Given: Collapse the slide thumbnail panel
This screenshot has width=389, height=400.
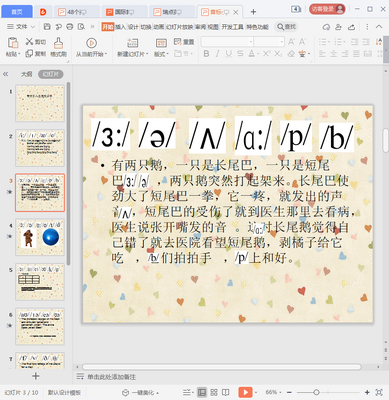Looking at the screenshot, I should coord(6,74).
